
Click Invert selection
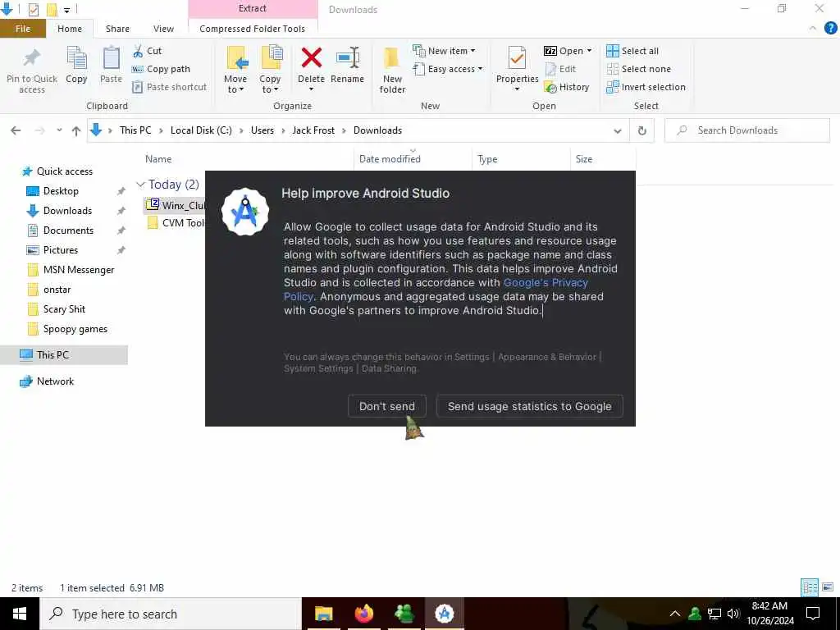(x=646, y=87)
